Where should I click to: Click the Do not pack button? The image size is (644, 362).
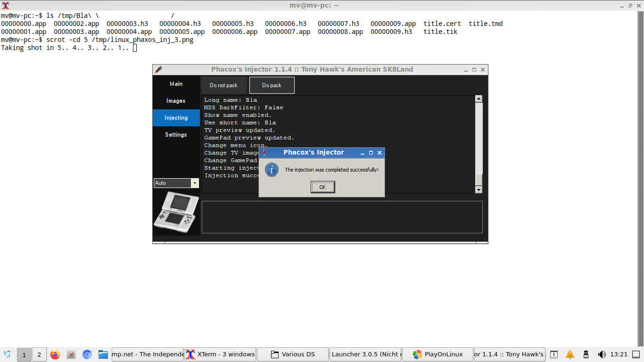[x=224, y=85]
